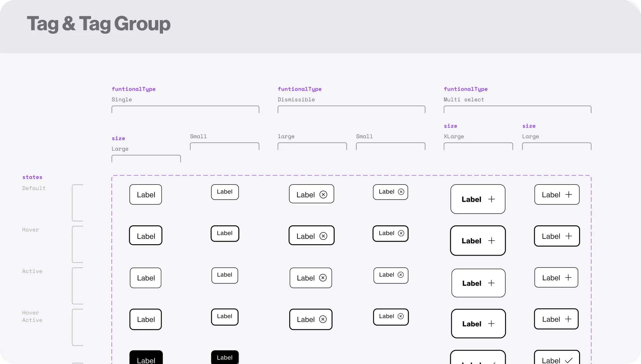The image size is (641, 364).
Task: Click the plus icon on the Hover XLarge Multi select tag
Action: (491, 241)
